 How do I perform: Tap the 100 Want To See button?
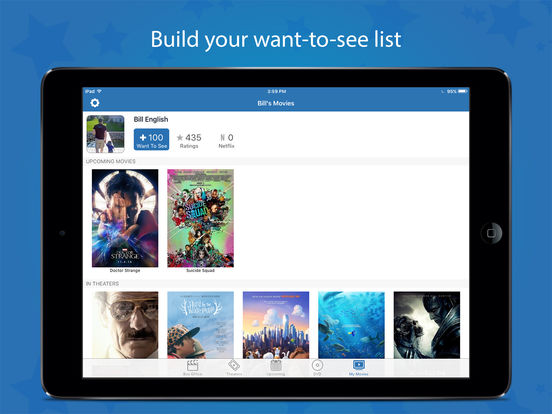(x=151, y=140)
